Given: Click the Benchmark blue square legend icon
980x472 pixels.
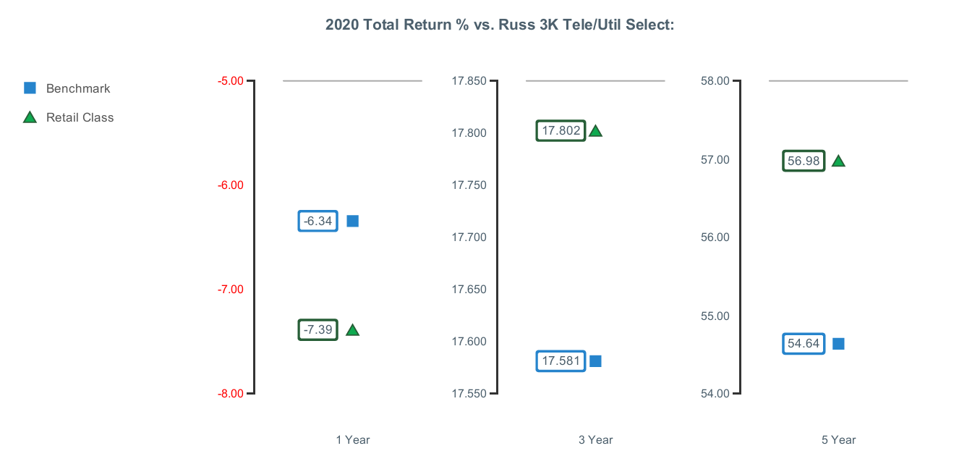Looking at the screenshot, I should [x=30, y=88].
